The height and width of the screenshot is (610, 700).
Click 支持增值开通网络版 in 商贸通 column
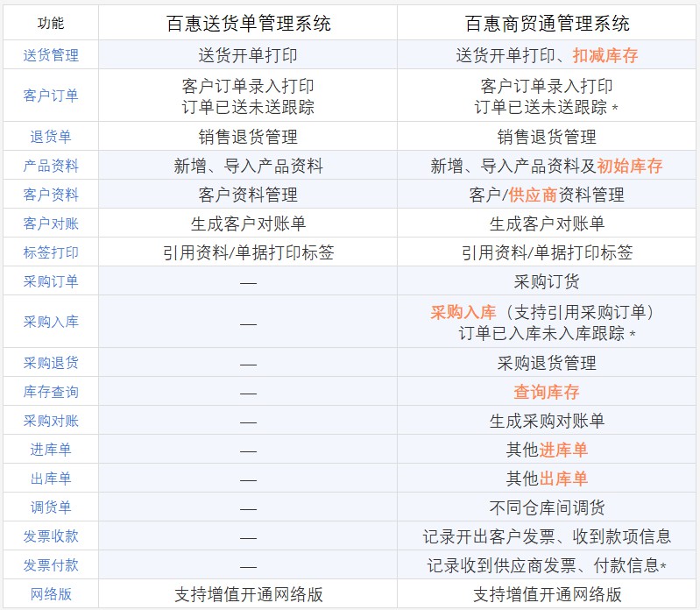tap(547, 594)
